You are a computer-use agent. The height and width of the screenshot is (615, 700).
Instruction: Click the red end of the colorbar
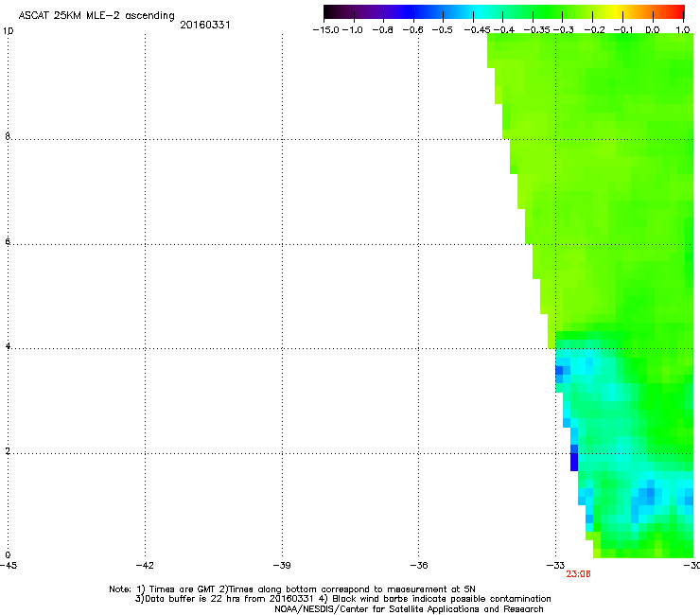click(676, 12)
